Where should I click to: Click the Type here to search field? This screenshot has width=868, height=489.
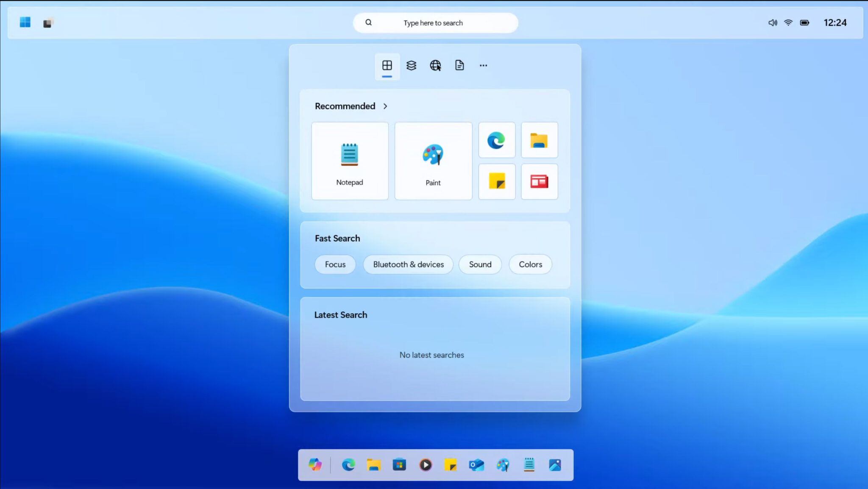click(x=435, y=22)
